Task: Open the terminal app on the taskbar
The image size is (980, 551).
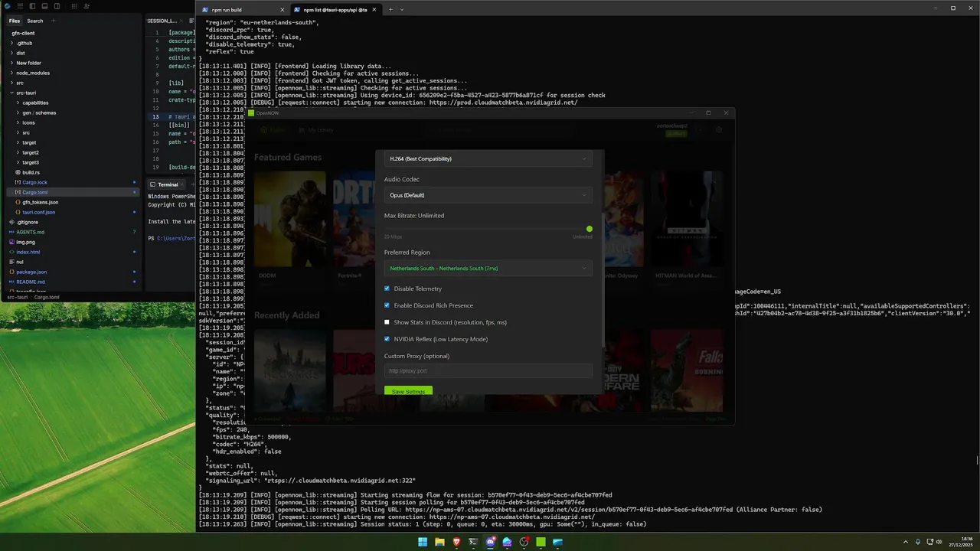Action: [473, 542]
